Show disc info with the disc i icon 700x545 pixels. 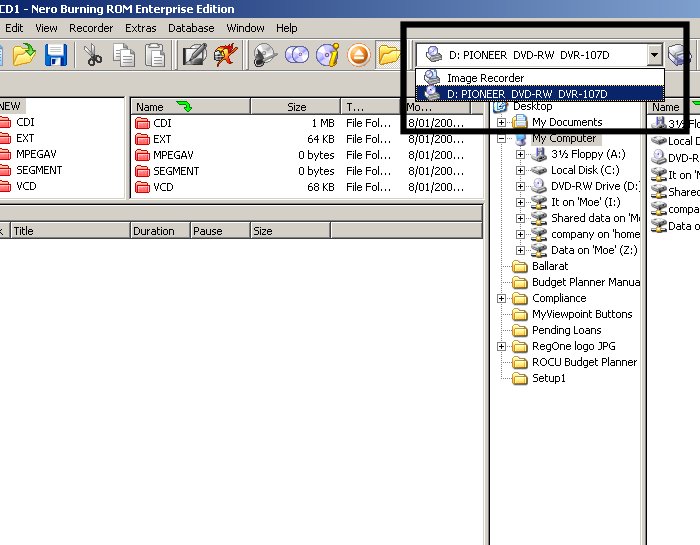(328, 55)
